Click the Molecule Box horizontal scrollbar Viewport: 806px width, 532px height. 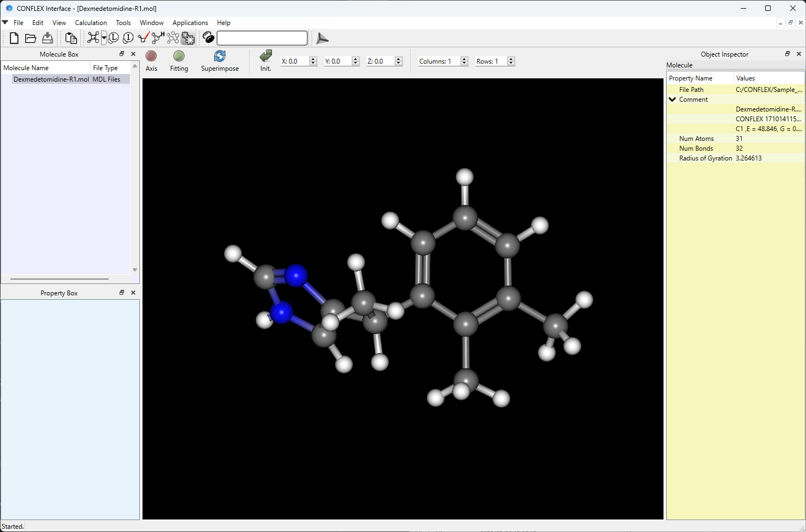pyautogui.click(x=59, y=279)
